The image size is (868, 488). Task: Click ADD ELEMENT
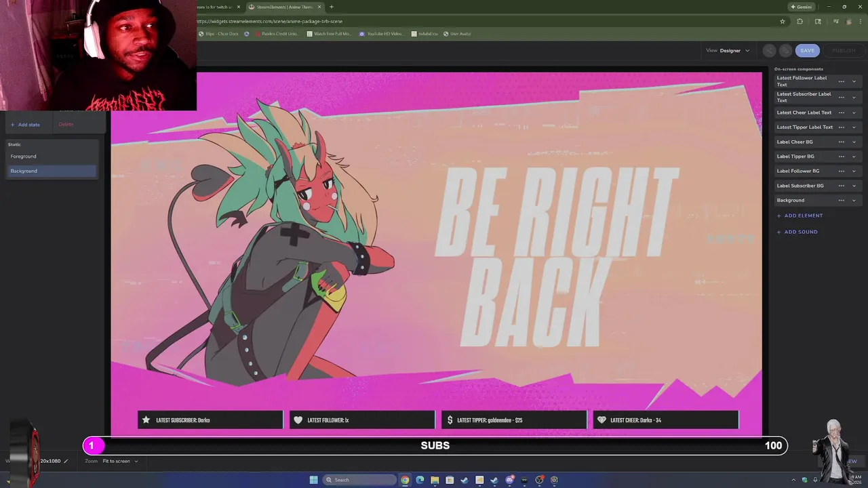tap(800, 216)
